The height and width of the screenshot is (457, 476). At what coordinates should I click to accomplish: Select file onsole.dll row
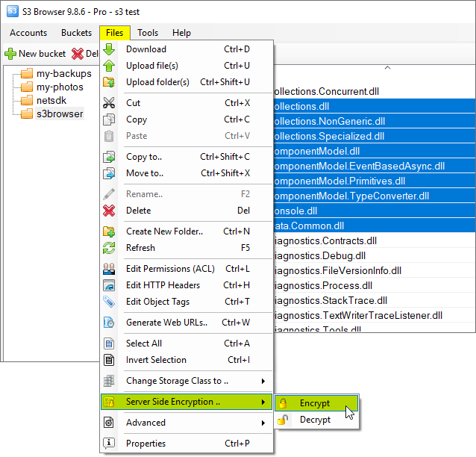(x=375, y=211)
